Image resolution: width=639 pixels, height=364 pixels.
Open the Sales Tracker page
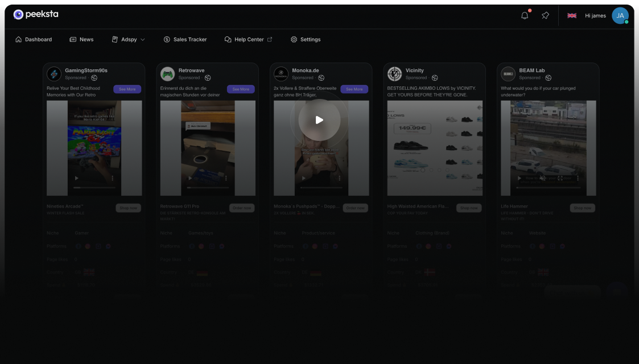click(185, 39)
